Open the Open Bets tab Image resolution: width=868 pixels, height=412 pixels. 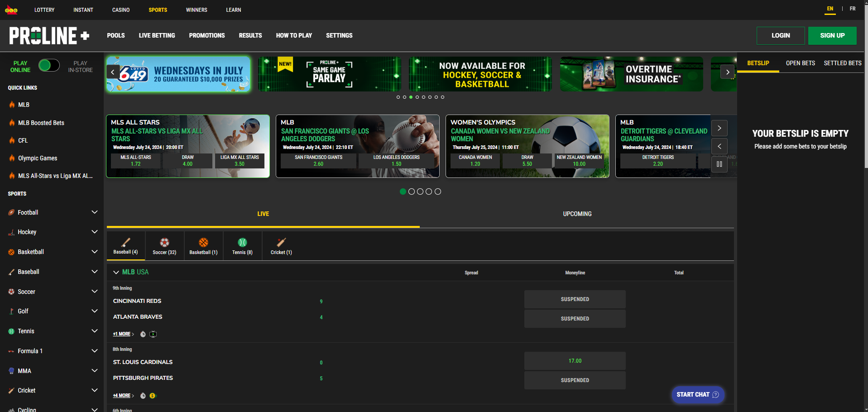pos(800,63)
